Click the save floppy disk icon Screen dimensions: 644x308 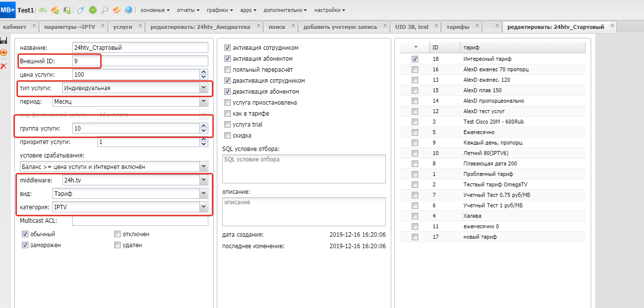3,40
